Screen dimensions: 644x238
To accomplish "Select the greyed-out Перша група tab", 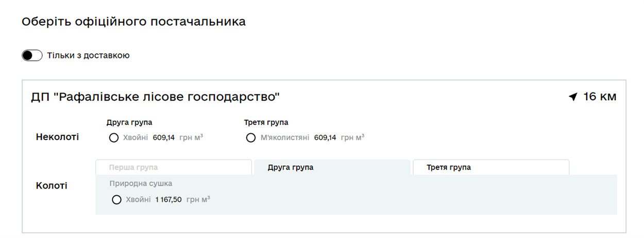I will (174, 167).
